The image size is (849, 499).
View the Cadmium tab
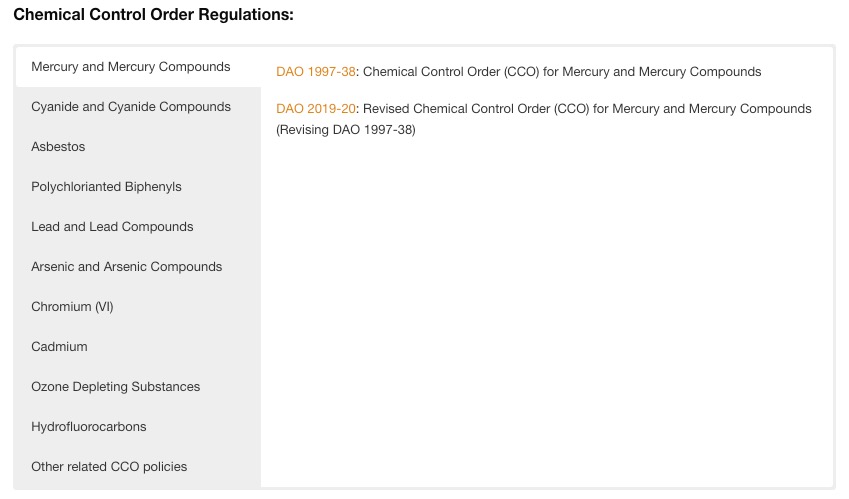pos(138,347)
